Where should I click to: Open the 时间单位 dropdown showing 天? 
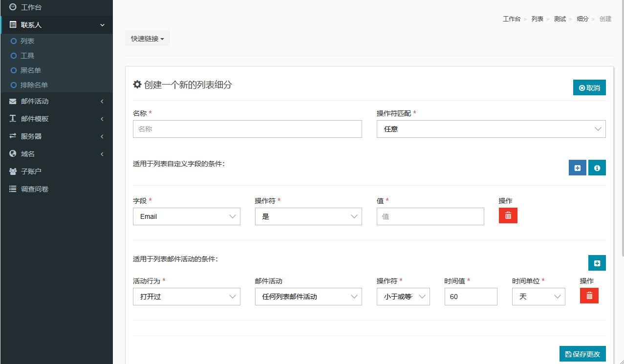click(x=538, y=297)
